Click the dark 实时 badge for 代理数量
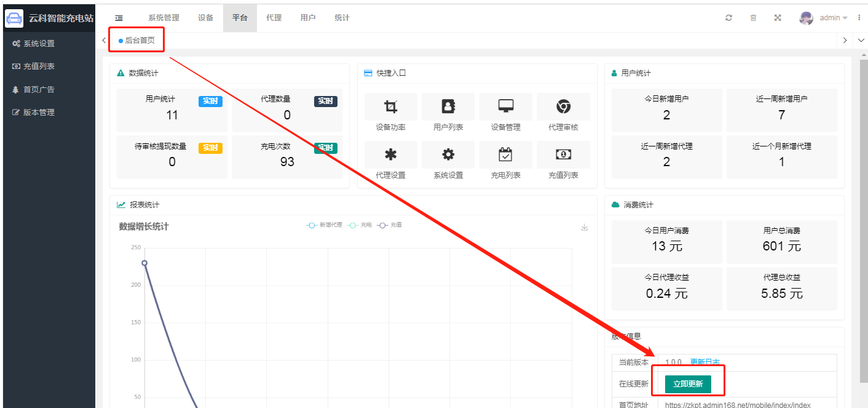 [x=326, y=101]
